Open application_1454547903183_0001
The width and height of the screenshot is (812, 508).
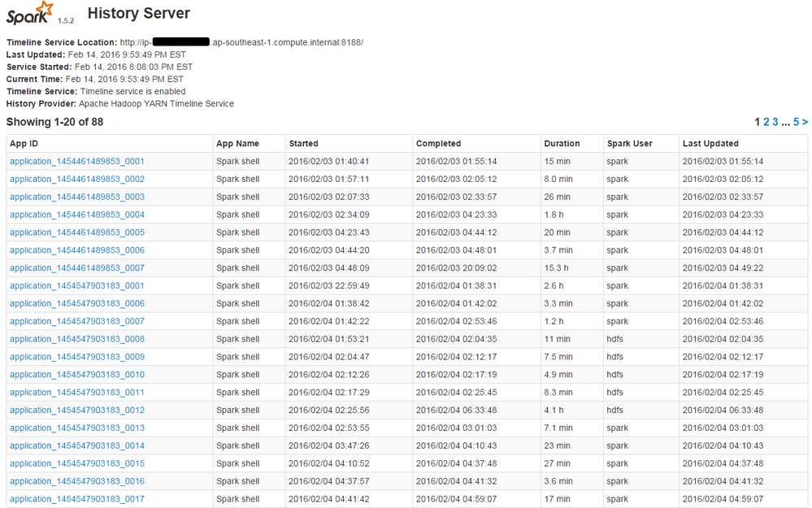[x=76, y=286]
